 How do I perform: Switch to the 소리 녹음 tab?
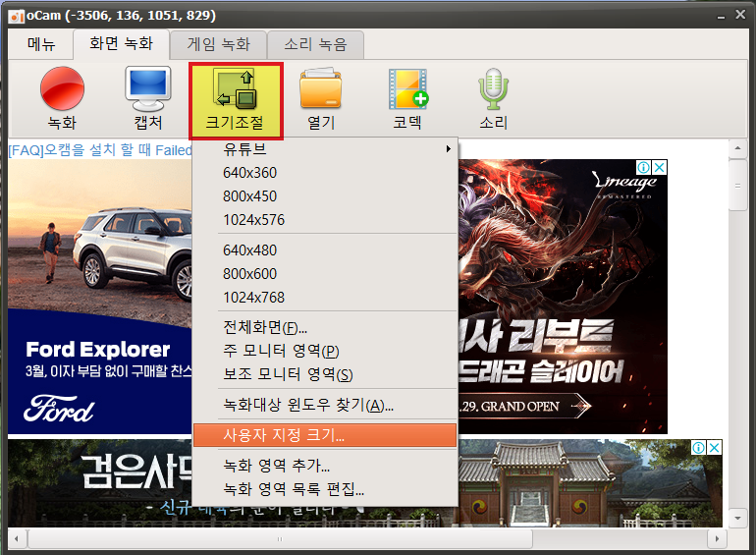click(x=316, y=44)
